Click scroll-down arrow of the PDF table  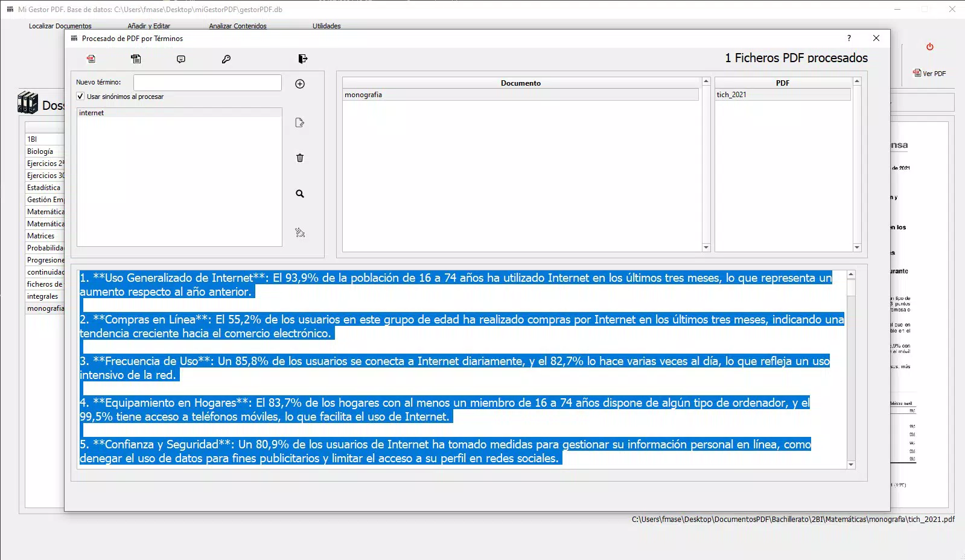[856, 247]
